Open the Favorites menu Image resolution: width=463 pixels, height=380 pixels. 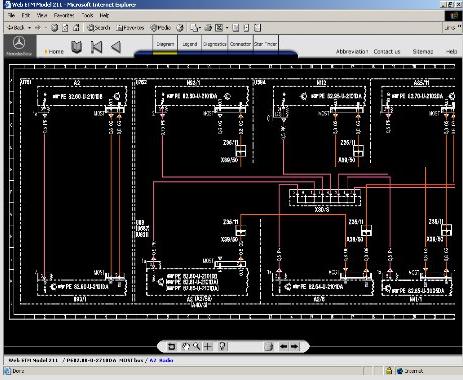point(64,15)
